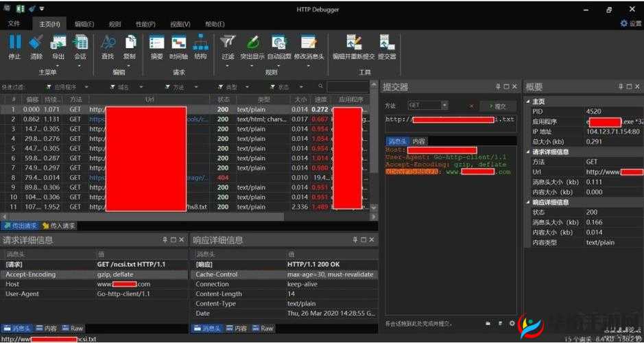The height and width of the screenshot is (343, 644).
Task: Select session row 11 ending in hs8.txt
Action: point(185,207)
